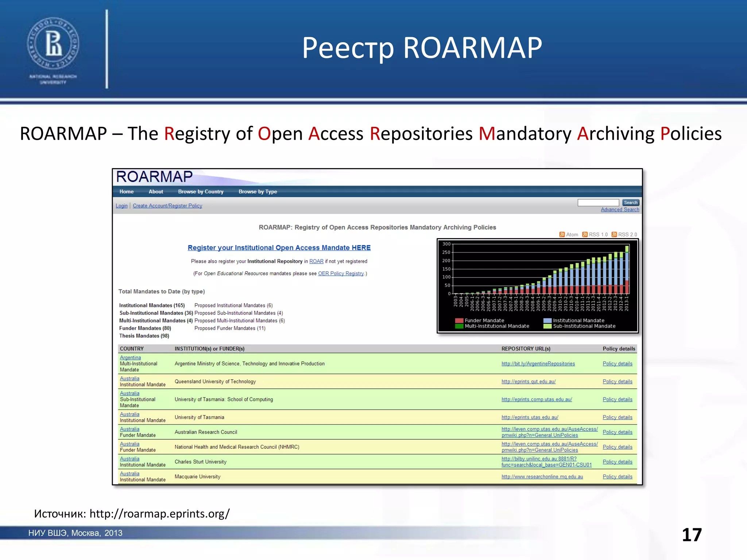Open Policy details for University of Tasmania row

click(x=618, y=417)
